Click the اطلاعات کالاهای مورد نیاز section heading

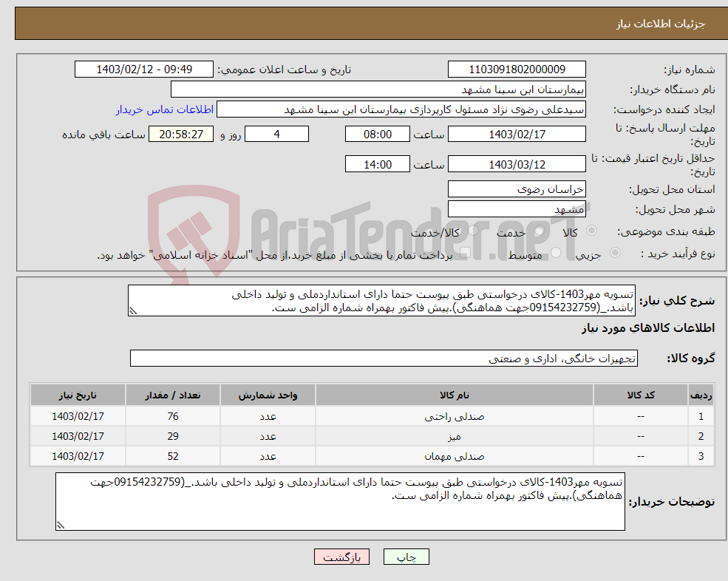647,328
